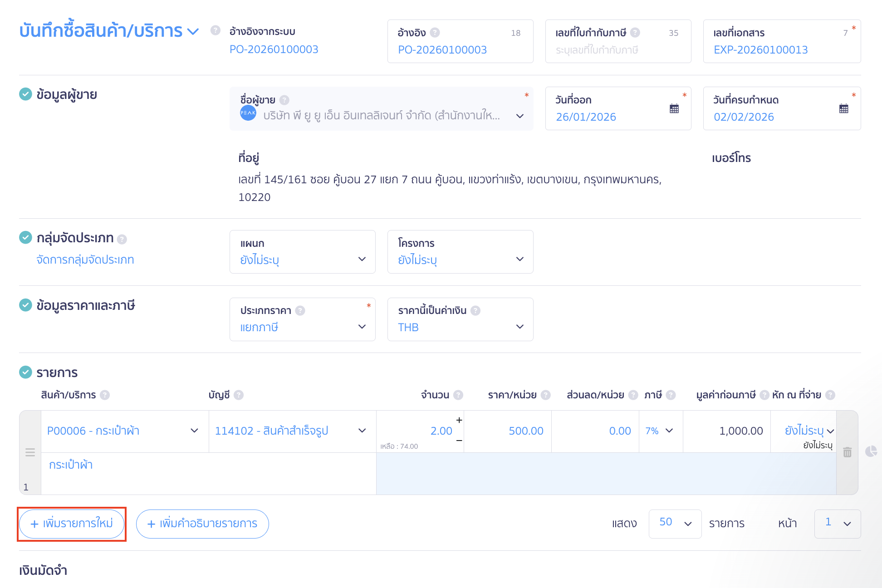The image size is (882, 588).
Task: Toggle the ข้อมูลผู้ขาย section check circle
Action: click(25, 94)
